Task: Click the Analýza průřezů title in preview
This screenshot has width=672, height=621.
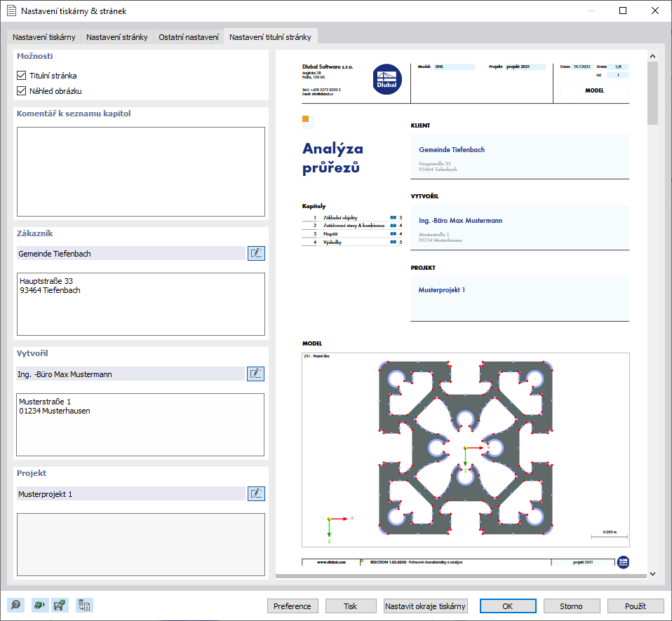Action: [x=333, y=158]
